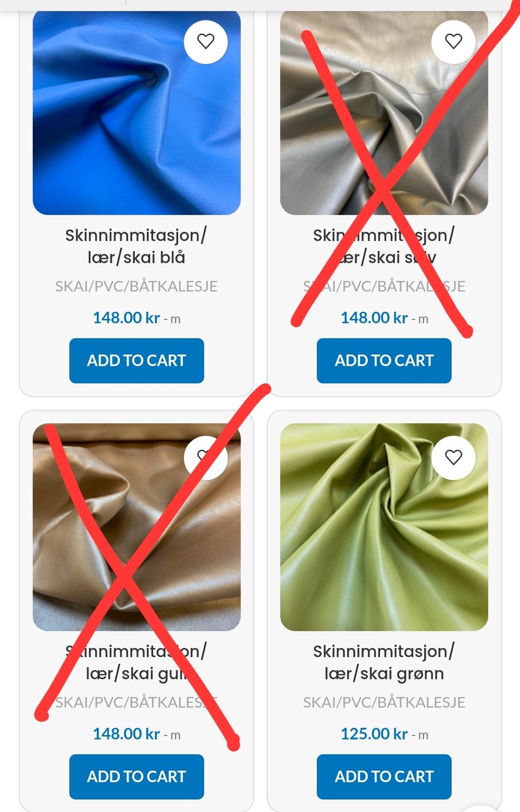This screenshot has height=812, width=520.
Task: Add gold skai fabric to cart
Action: [x=136, y=777]
